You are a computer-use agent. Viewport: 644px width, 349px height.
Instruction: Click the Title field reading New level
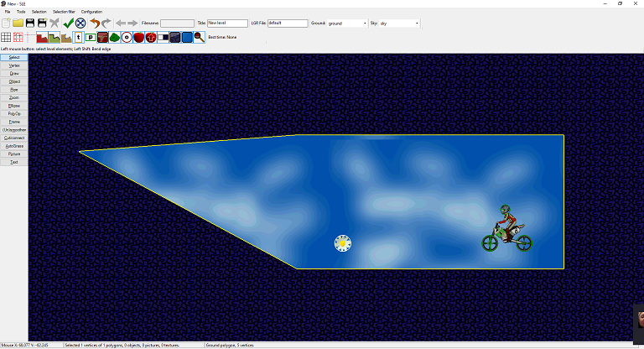[x=227, y=23]
